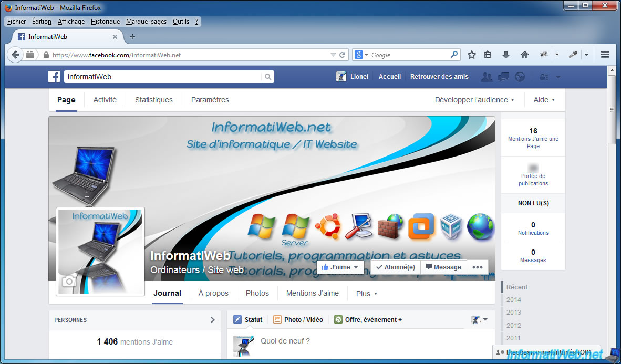Click the eyedropper toolbar icon

573,55
